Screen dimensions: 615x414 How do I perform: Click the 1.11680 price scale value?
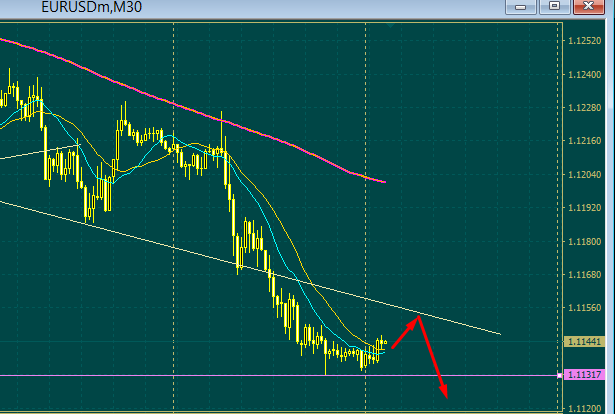584,274
